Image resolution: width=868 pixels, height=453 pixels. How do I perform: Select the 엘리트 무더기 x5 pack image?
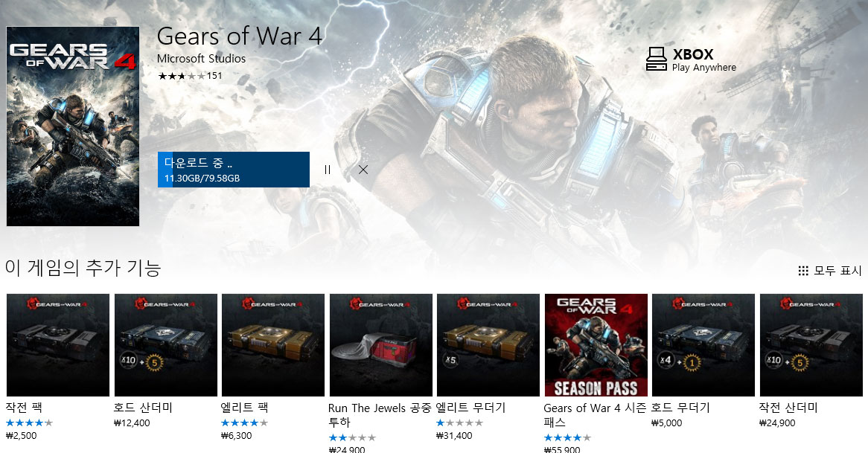(x=488, y=345)
